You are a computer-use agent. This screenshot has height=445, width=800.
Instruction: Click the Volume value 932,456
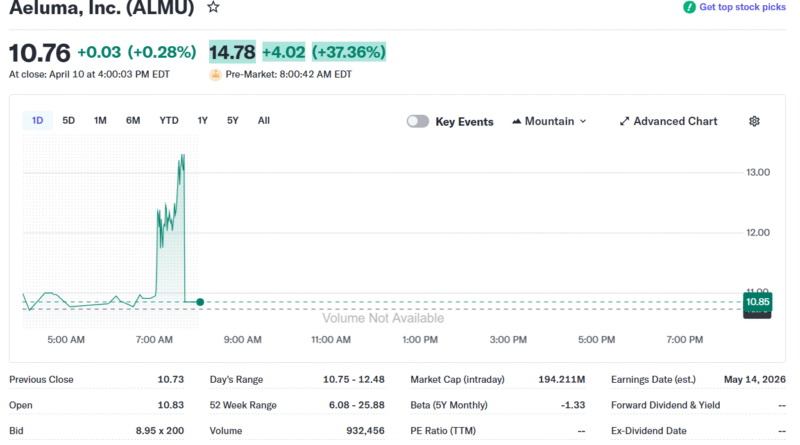pos(365,431)
